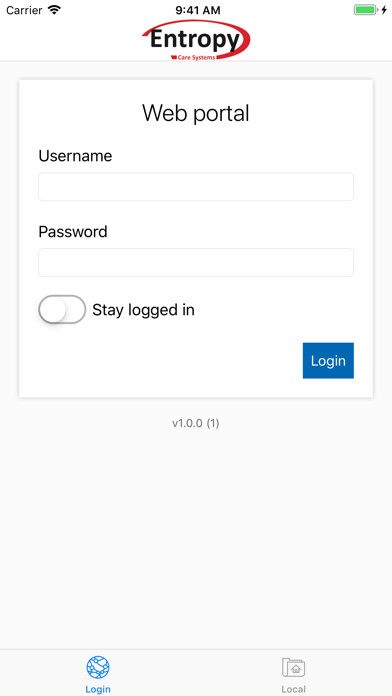Switch to the Login tab label
Screen dimensions: 392x696
(x=98, y=689)
